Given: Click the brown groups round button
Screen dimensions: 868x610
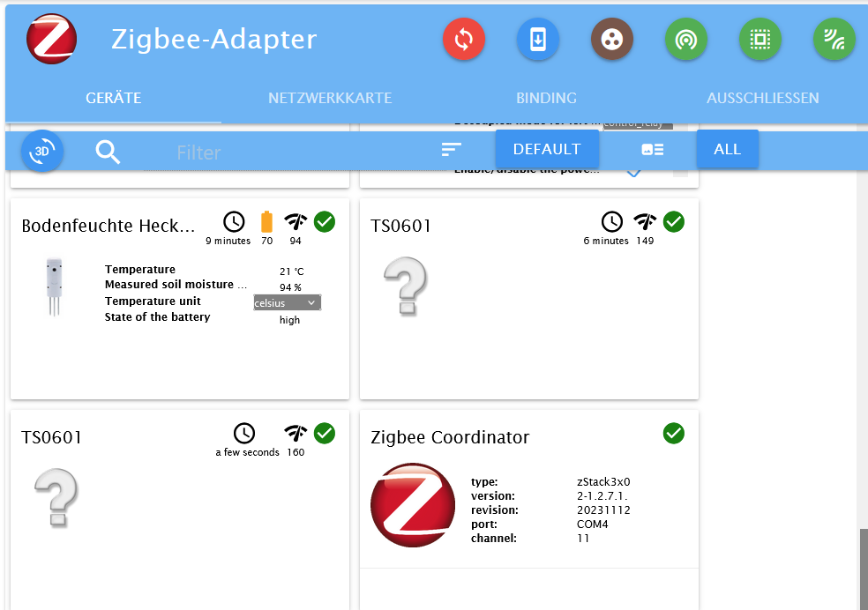Looking at the screenshot, I should tap(612, 40).
